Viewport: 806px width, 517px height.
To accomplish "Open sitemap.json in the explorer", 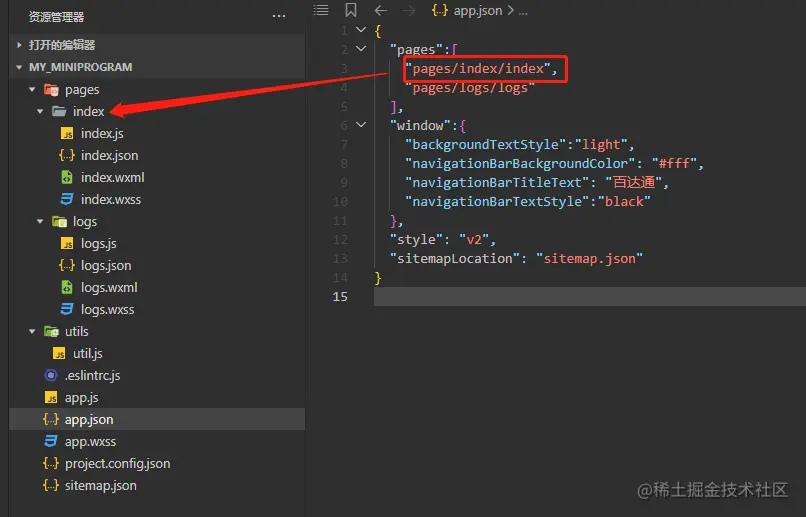I will coord(101,486).
